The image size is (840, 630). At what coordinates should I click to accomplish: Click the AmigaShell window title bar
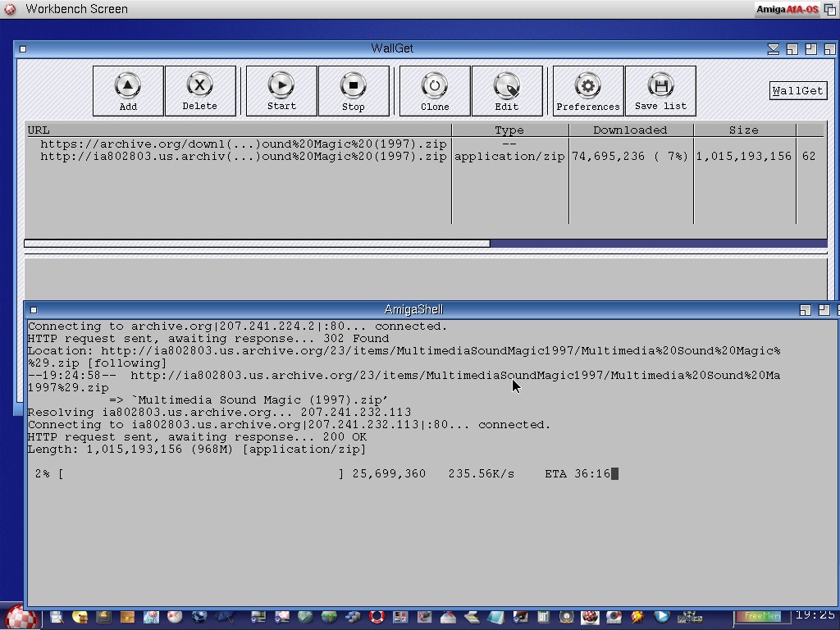click(413, 309)
